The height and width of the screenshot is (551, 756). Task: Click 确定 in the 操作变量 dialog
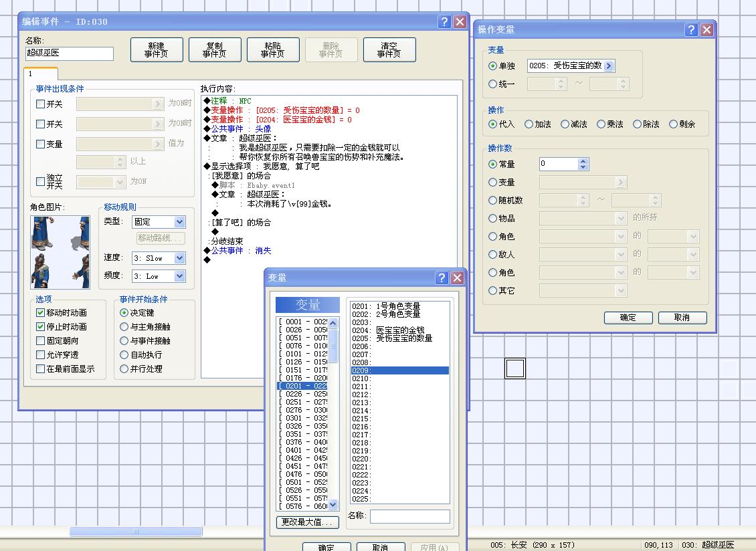[x=628, y=318]
